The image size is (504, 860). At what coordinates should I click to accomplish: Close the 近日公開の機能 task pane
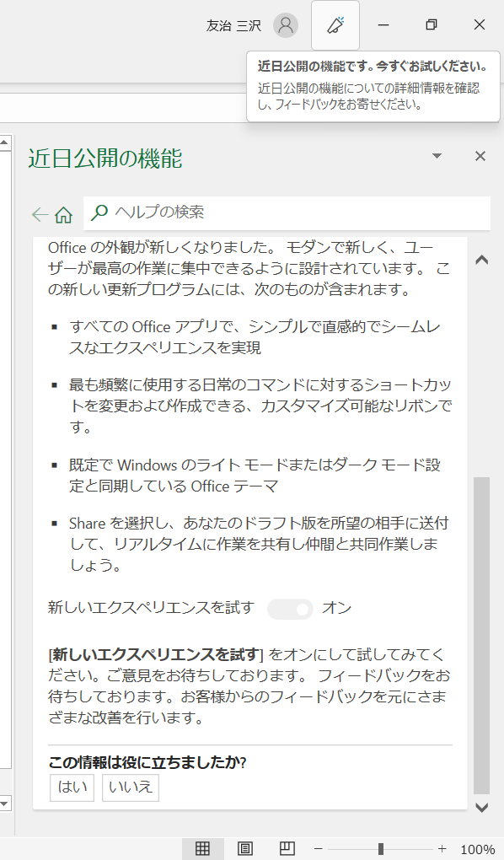480,156
